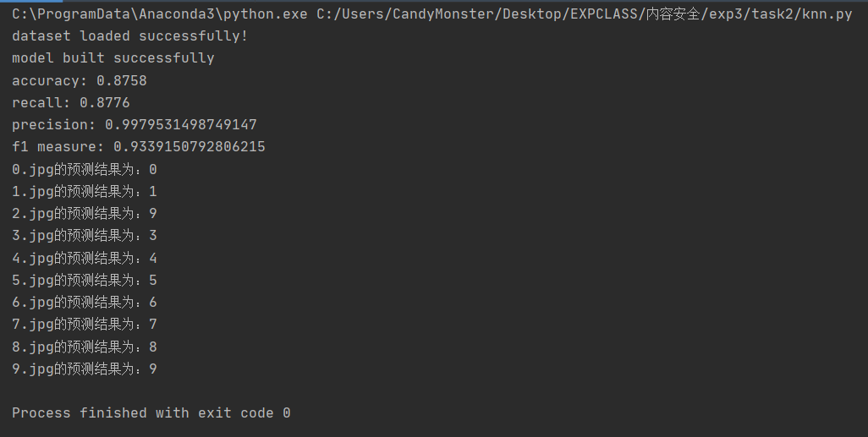This screenshot has width=868, height=437.
Task: Click the 5.jpg prediction result line
Action: 85,281
